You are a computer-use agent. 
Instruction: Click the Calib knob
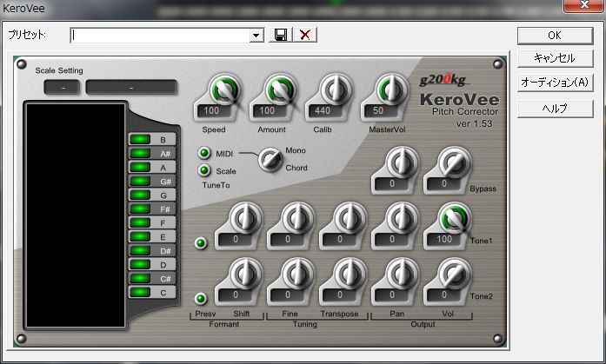pyautogui.click(x=336, y=90)
